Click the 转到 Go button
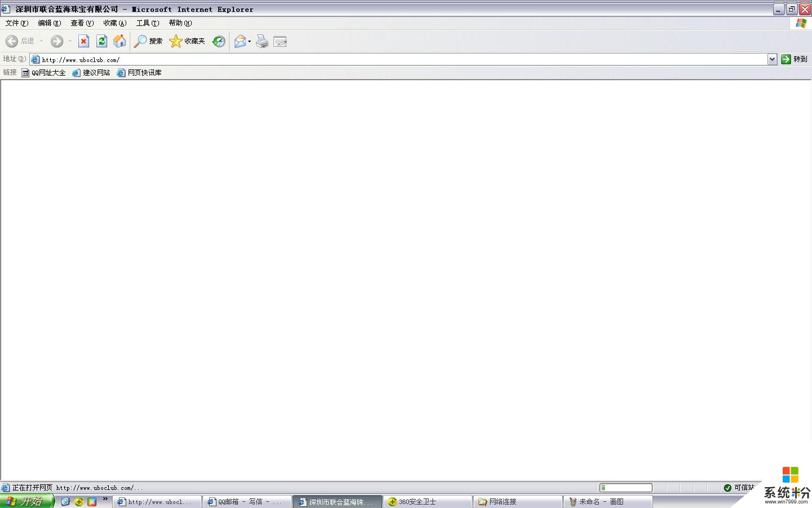The height and width of the screenshot is (508, 812). [x=795, y=59]
